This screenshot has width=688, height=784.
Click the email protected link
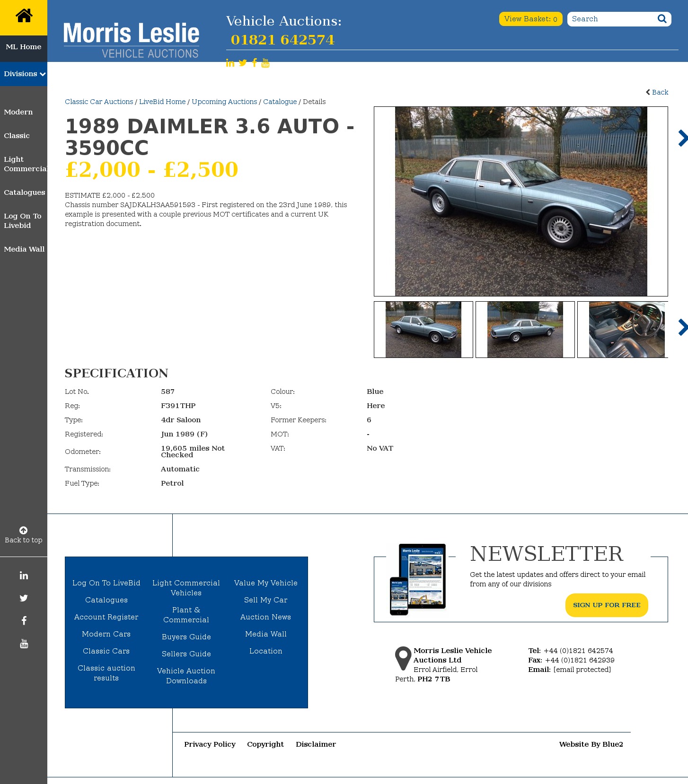pos(582,670)
